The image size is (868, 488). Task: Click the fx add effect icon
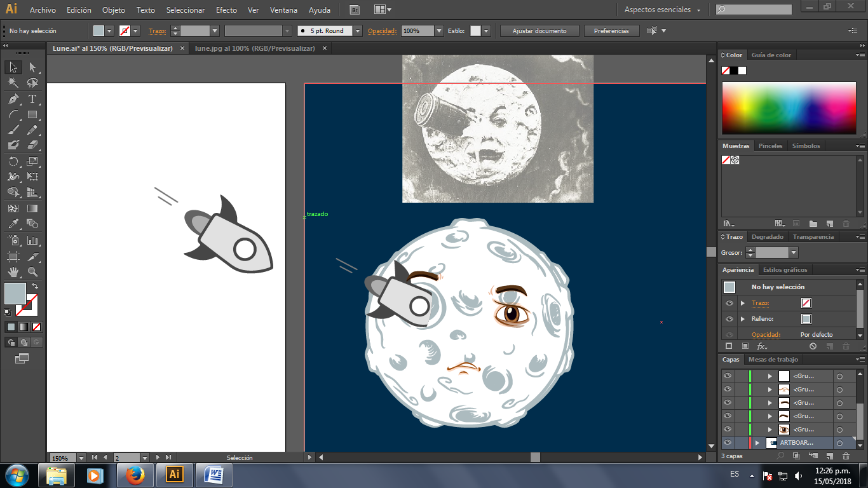pyautogui.click(x=762, y=346)
